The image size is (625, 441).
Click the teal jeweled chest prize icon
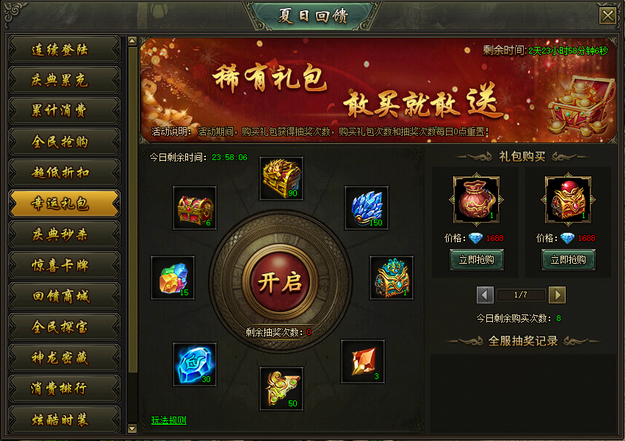[391, 278]
